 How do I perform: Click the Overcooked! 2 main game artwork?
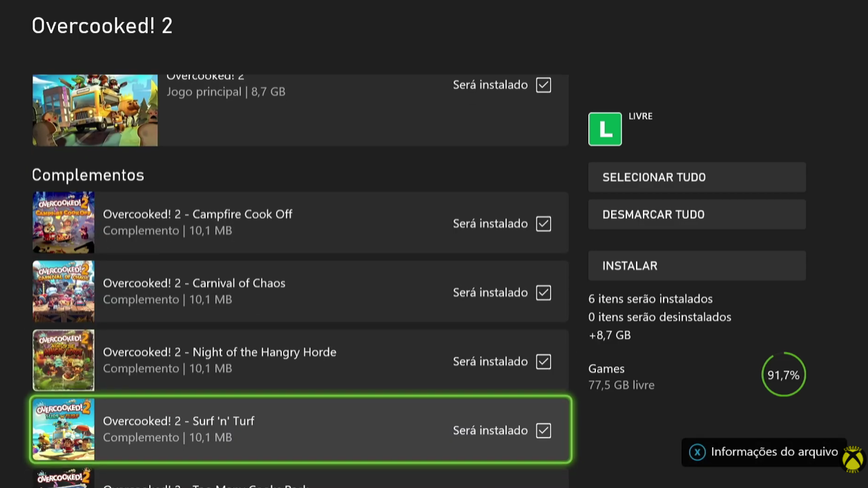[95, 110]
